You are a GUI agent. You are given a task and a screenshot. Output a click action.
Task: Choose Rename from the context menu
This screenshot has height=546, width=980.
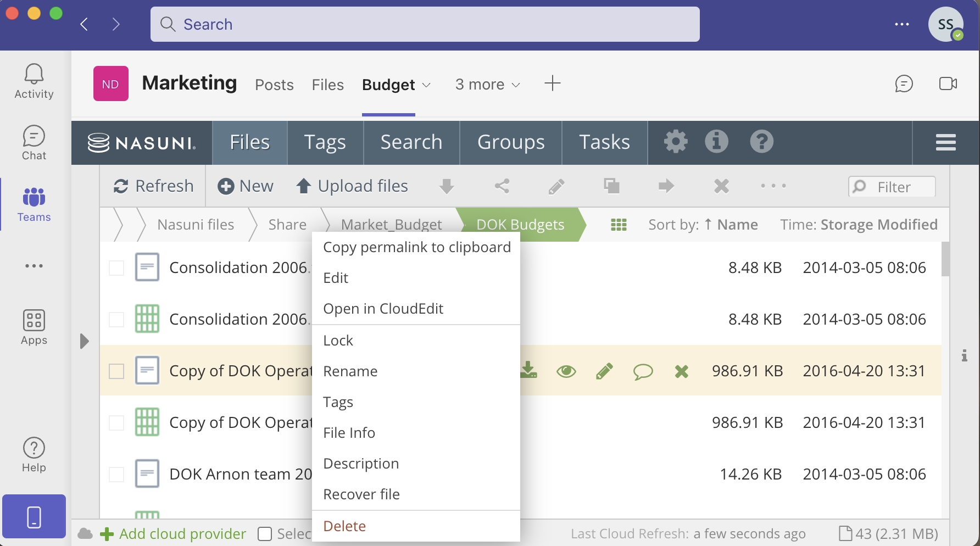(350, 371)
